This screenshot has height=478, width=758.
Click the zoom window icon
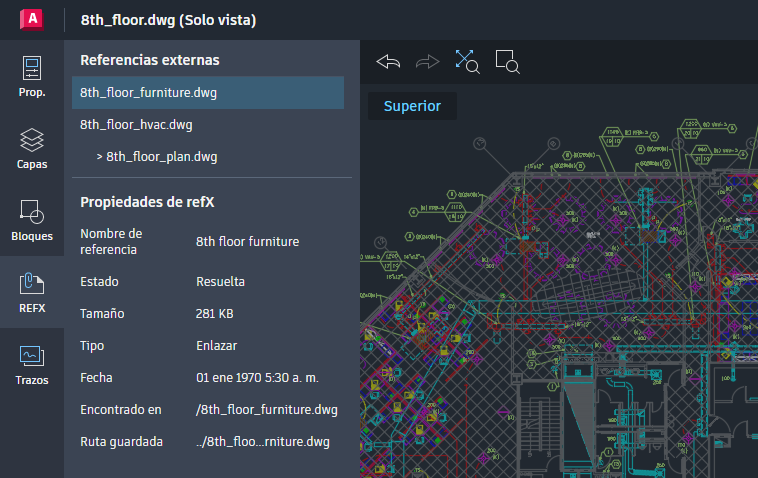click(507, 62)
